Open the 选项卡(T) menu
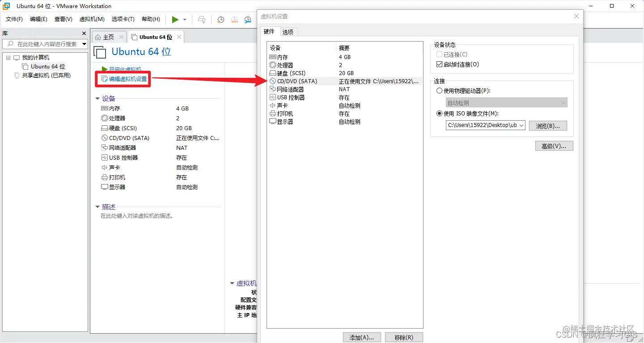 point(123,19)
